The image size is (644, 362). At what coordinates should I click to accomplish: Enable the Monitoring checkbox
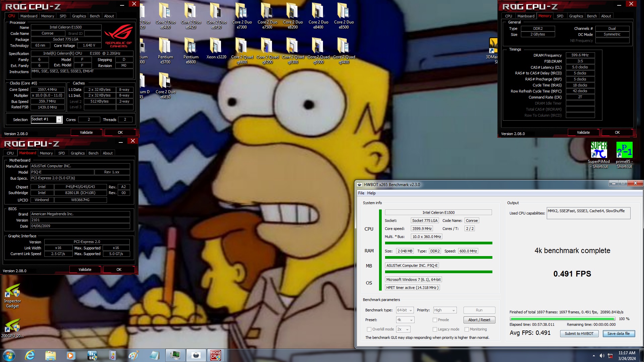(x=467, y=329)
